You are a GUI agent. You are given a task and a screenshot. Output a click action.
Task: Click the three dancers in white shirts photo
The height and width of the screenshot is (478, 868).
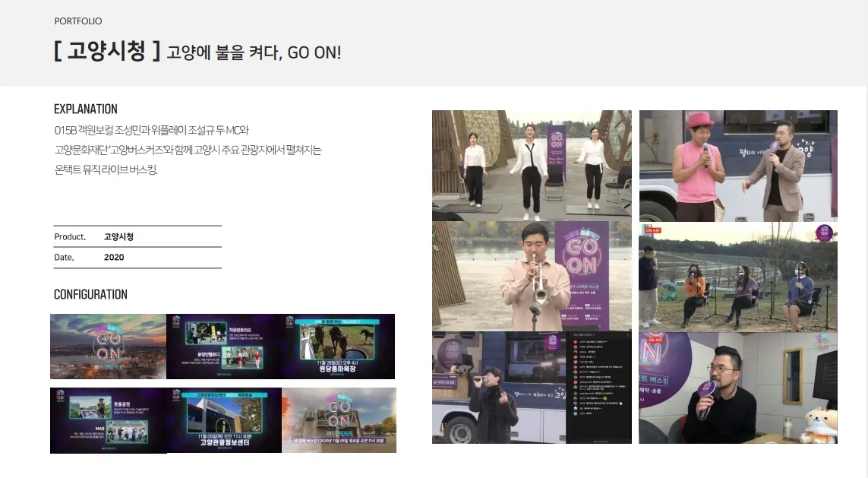pyautogui.click(x=532, y=166)
